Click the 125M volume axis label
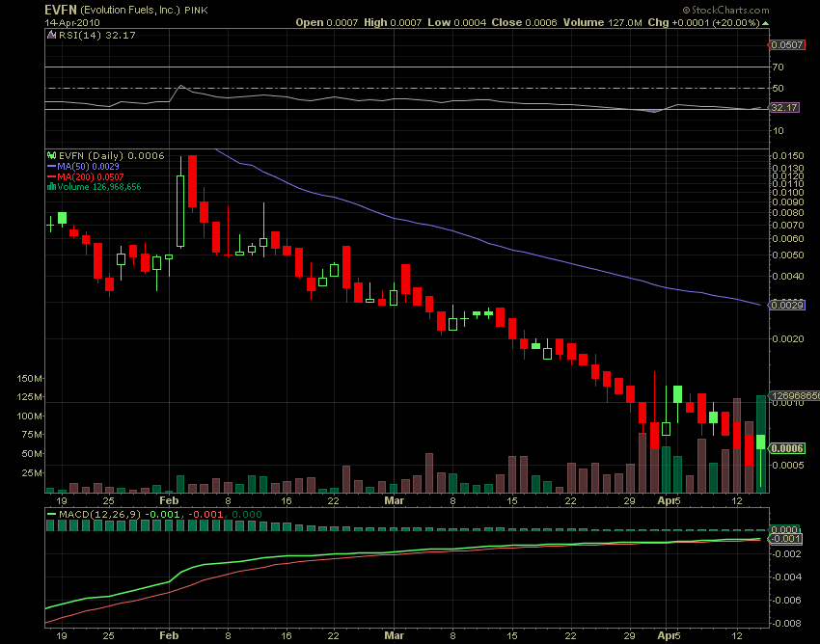Screen dimensions: 820x644 [x=29, y=397]
